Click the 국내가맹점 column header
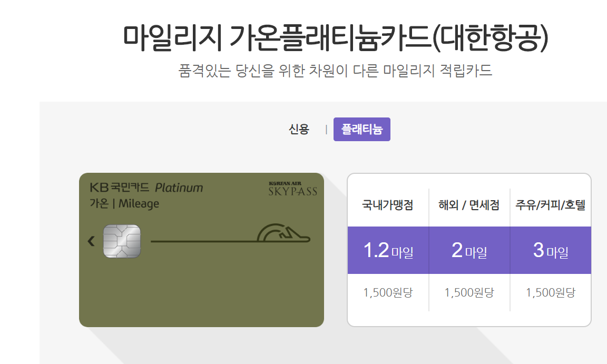The image size is (607, 364). 387,204
